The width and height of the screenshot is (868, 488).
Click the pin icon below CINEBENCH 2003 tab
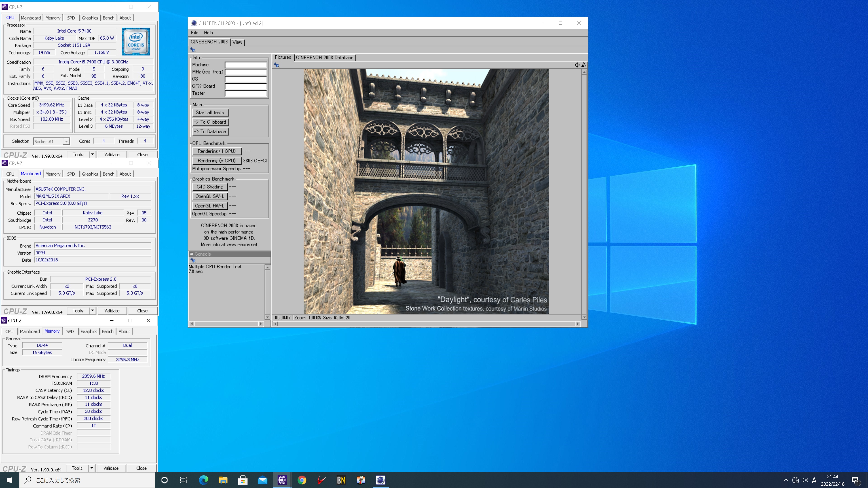point(193,49)
